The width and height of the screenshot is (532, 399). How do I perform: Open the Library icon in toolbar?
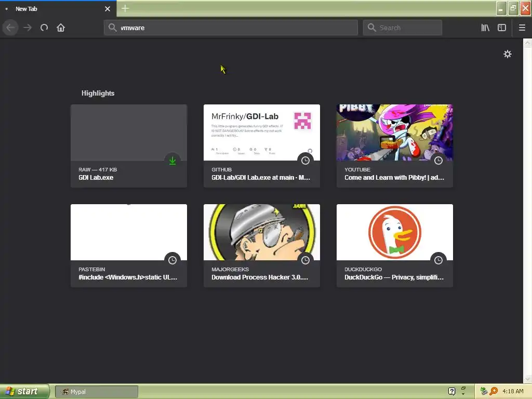[x=485, y=28]
